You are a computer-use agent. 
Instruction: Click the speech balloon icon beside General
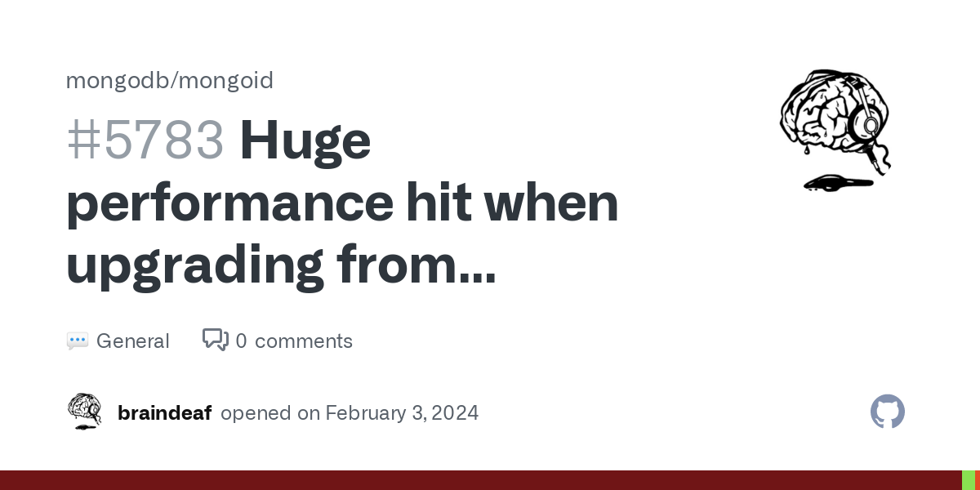pos(77,341)
